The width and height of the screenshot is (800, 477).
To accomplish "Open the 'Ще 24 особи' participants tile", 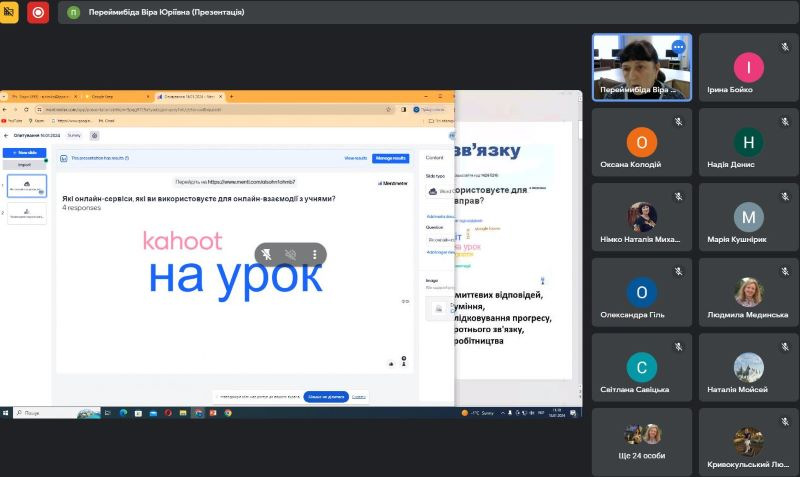I will click(642, 442).
